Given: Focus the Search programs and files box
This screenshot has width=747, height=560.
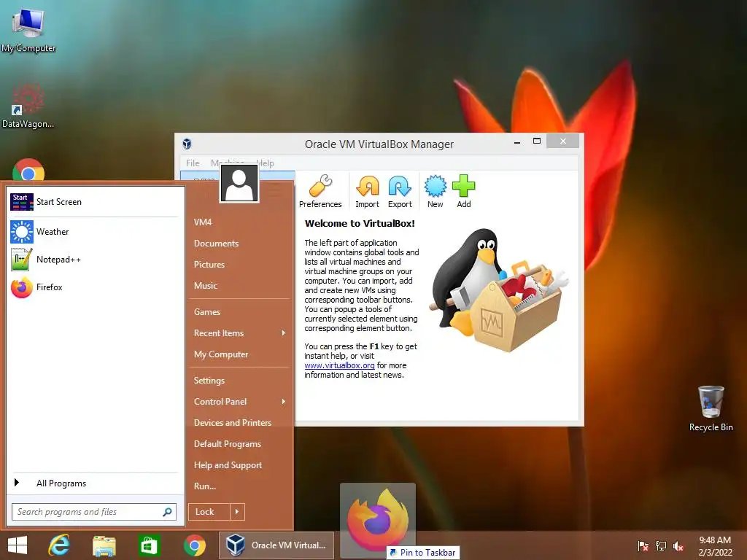Looking at the screenshot, I should tap(94, 512).
